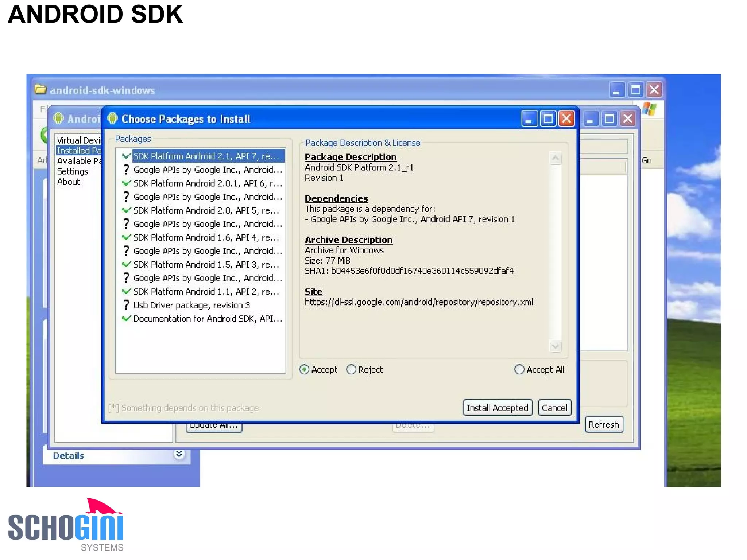Click green checkmark icon beside Documentation package
747x560 pixels.
(126, 318)
